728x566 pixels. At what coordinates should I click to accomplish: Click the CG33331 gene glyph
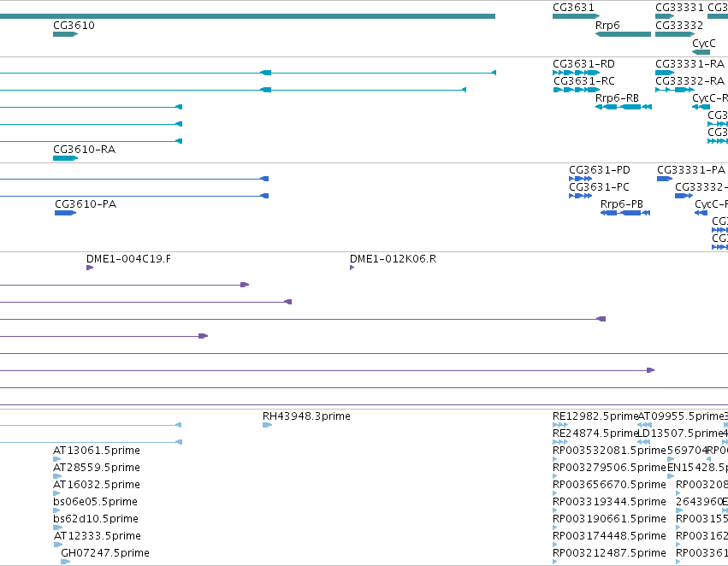pos(665,17)
